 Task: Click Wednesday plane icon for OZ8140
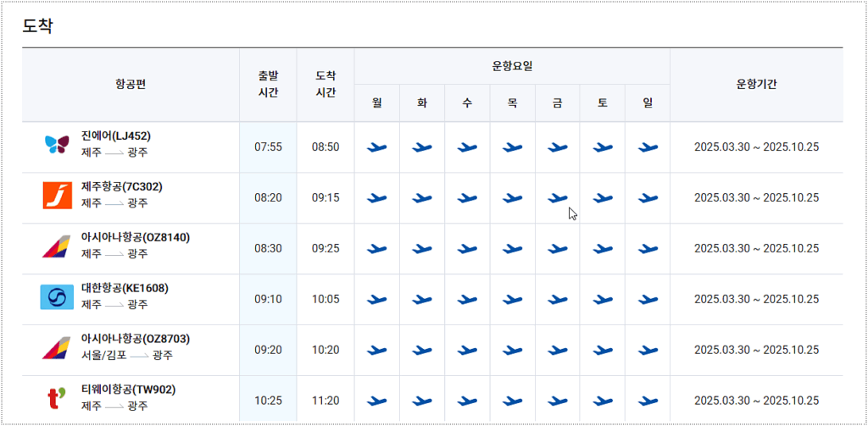click(x=467, y=248)
